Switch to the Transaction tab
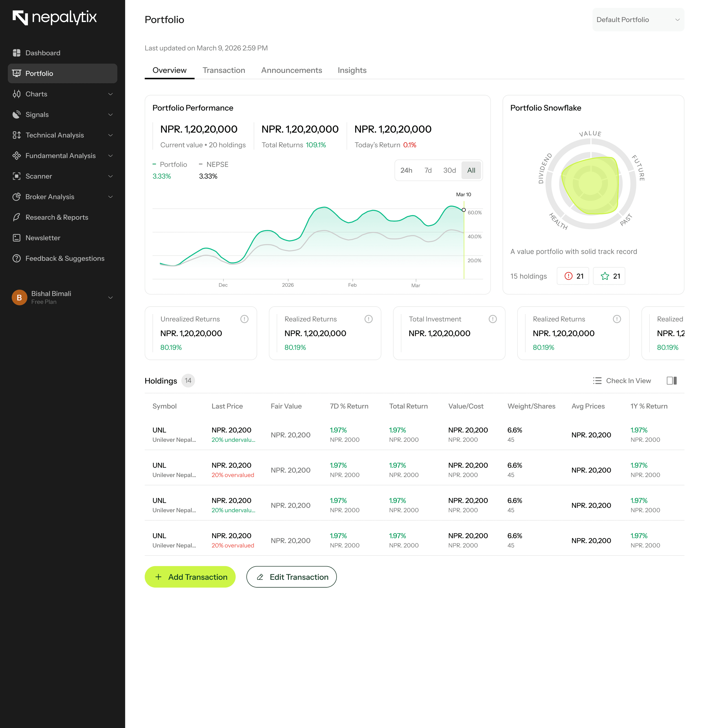 (223, 70)
